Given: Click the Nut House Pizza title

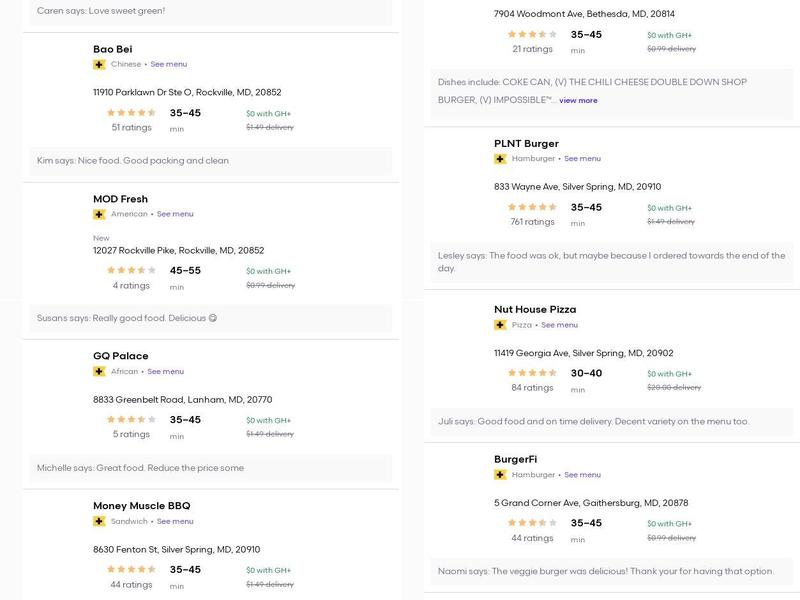Looking at the screenshot, I should pyautogui.click(x=535, y=310).
